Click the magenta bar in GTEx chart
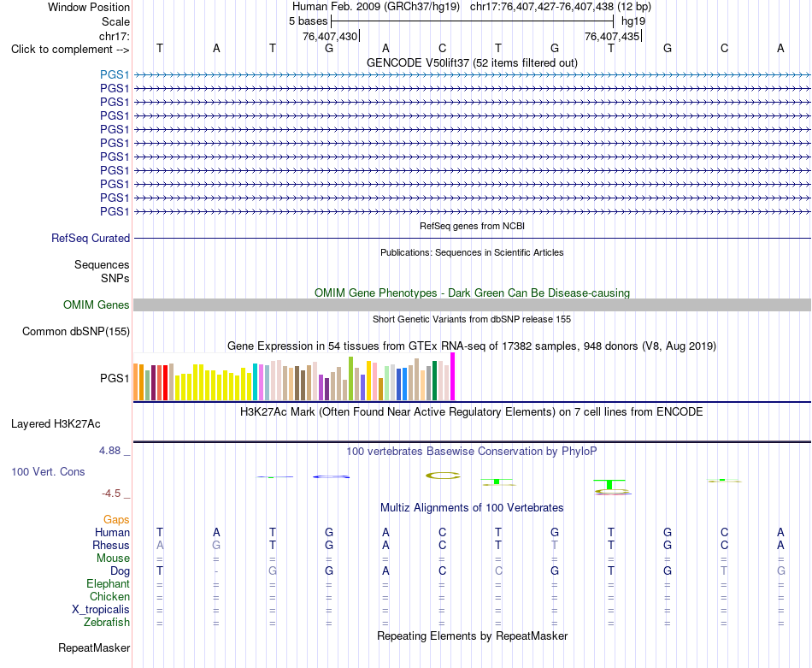Viewport: 812px width, 668px height. pyautogui.click(x=453, y=376)
